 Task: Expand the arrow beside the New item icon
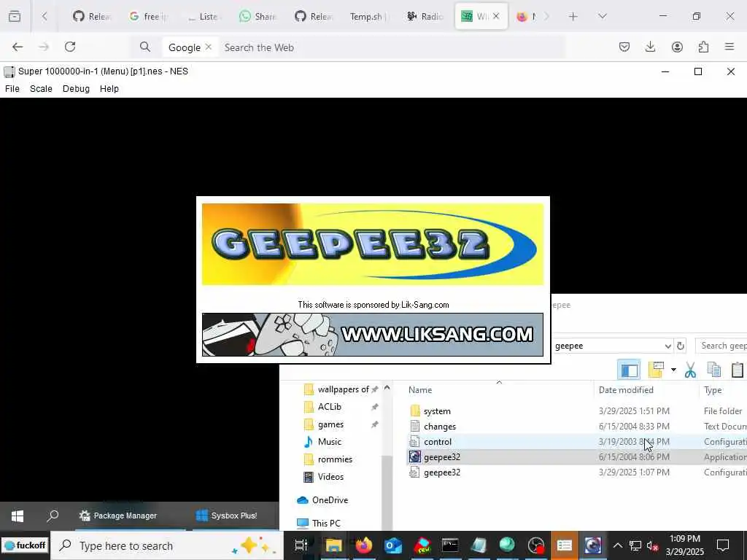[673, 370]
